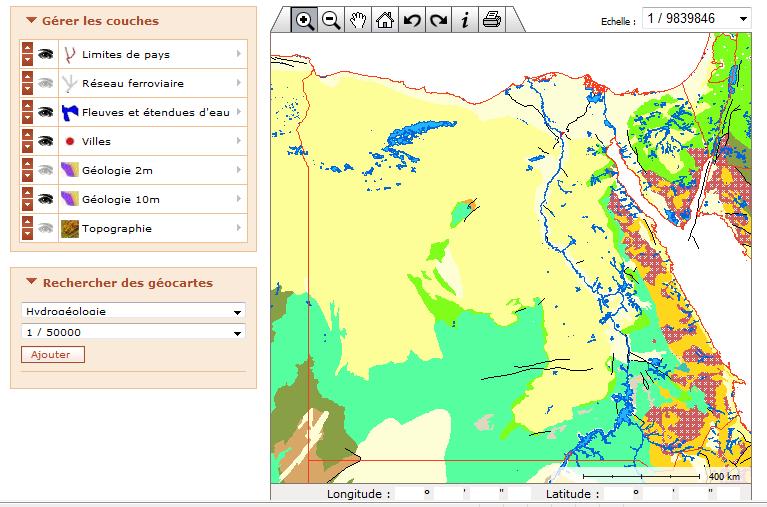Image resolution: width=767 pixels, height=507 pixels.
Task: Collapse the Gérer les couches panel
Action: 32,20
